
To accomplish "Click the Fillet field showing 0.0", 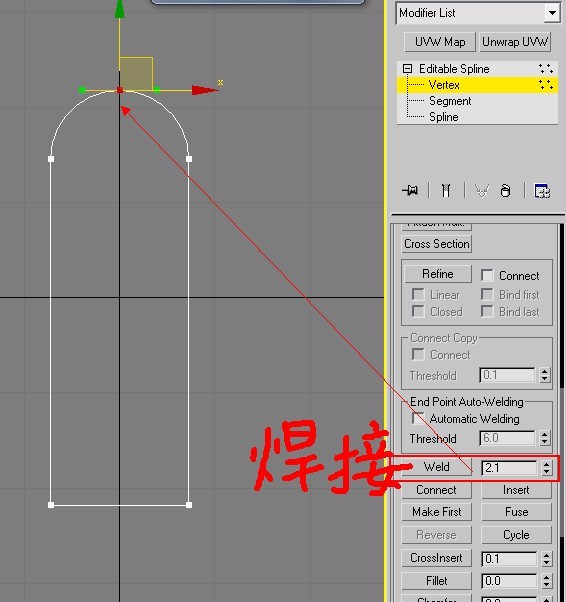I will [509, 580].
